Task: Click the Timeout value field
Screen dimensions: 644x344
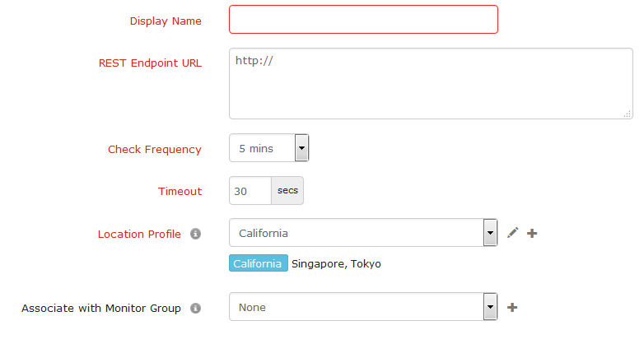Action: click(250, 190)
